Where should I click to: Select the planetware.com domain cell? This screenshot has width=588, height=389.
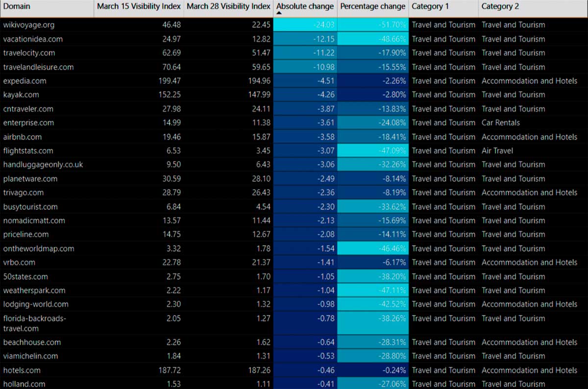[47, 179]
